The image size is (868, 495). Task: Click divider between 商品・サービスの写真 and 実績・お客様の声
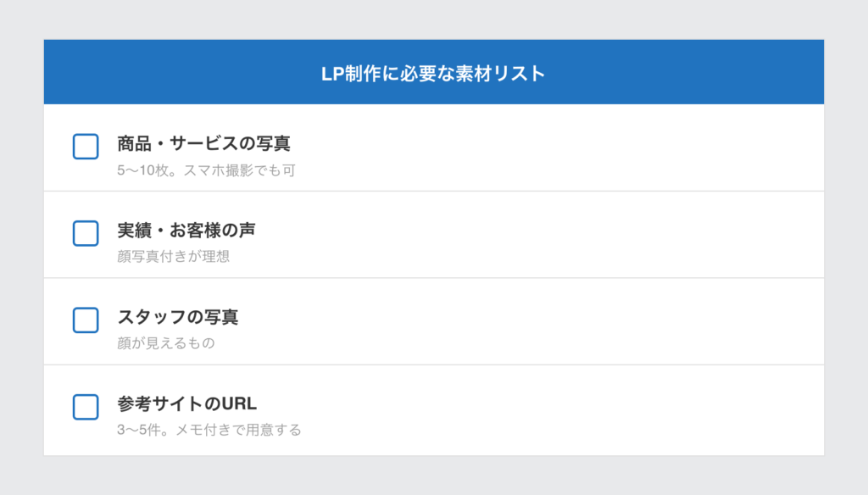[x=434, y=192]
